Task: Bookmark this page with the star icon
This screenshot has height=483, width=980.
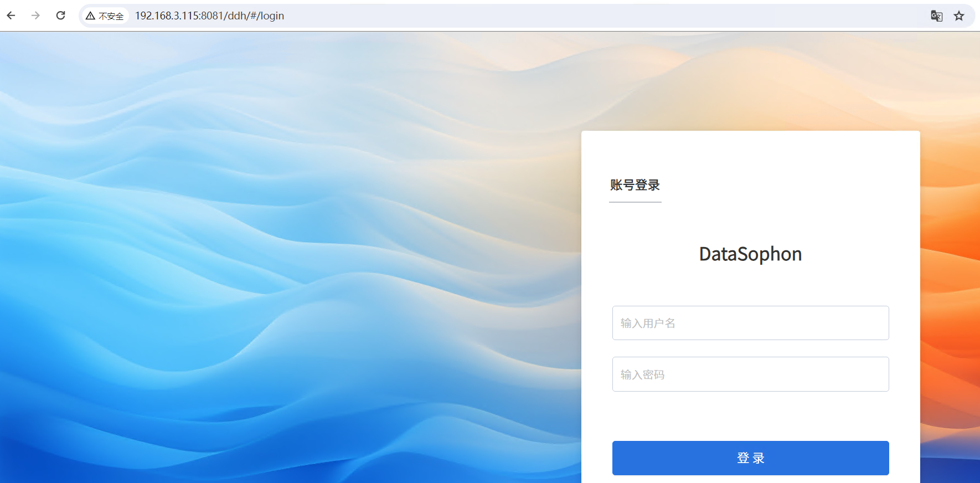Action: point(959,16)
